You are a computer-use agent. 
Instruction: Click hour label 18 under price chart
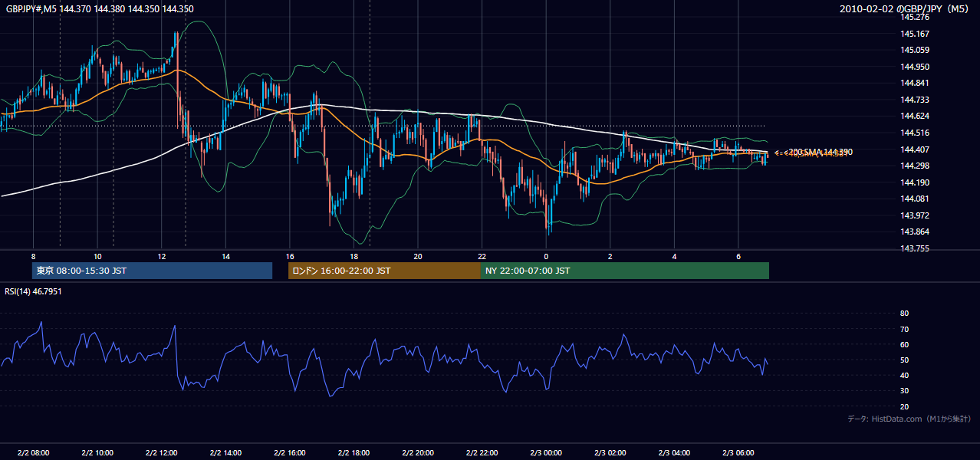click(x=354, y=256)
